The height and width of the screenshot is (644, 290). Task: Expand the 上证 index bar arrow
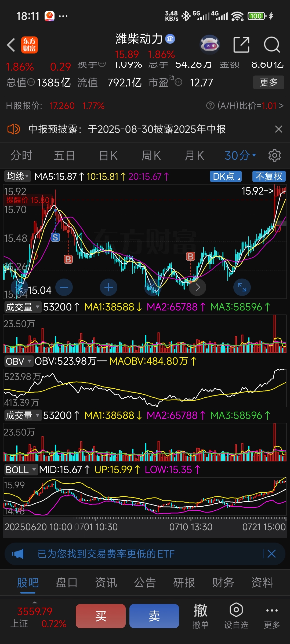click(35, 602)
